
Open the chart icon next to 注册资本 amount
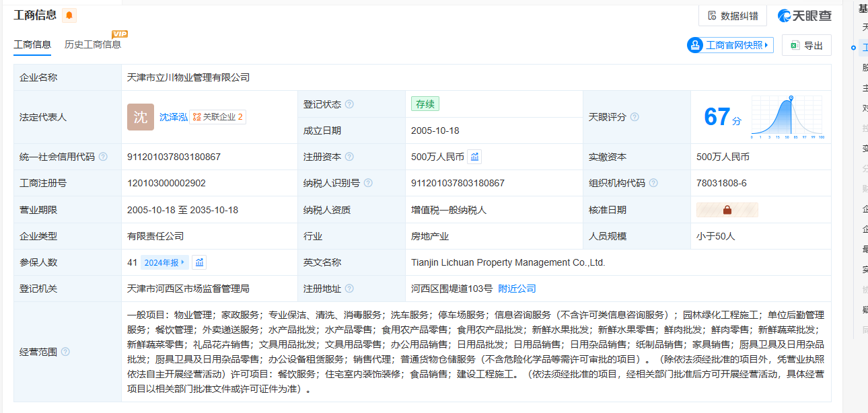(x=474, y=157)
